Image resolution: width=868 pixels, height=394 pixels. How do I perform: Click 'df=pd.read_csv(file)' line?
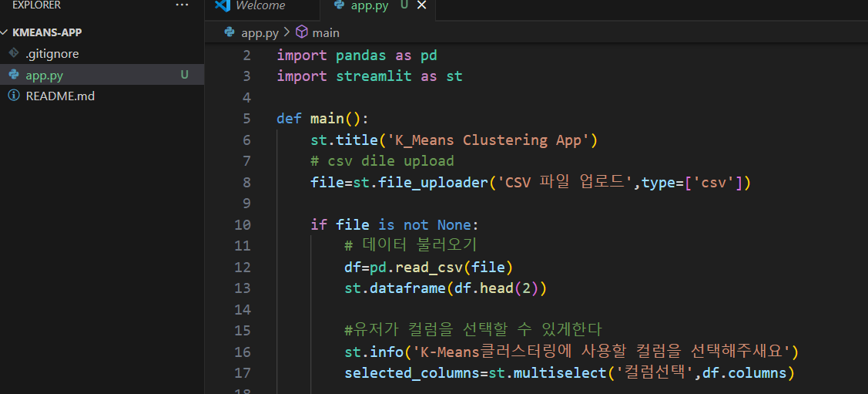(x=429, y=267)
